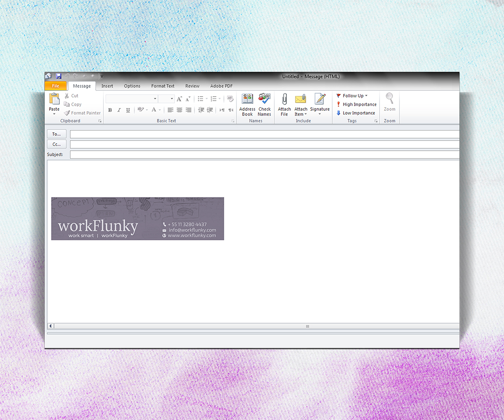Toggle Center text alignment

coord(179,110)
